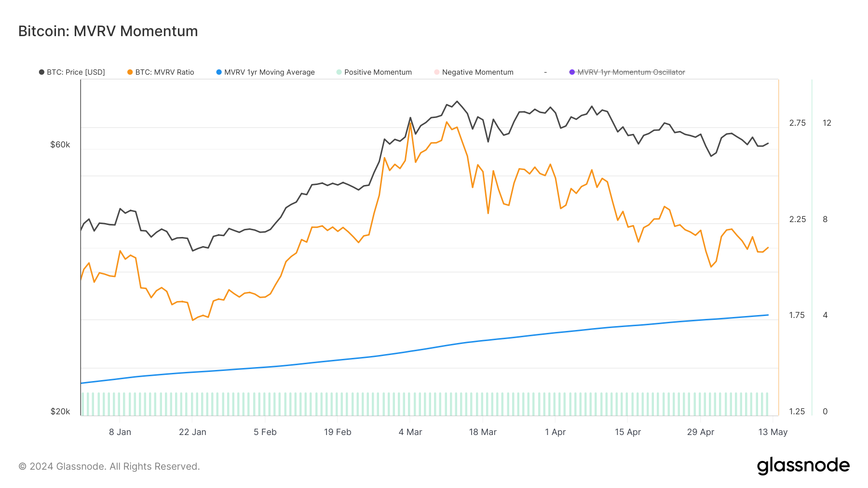Click the '8 Jan' date tick label
Viewport: 868px width, 488px height.
point(120,432)
